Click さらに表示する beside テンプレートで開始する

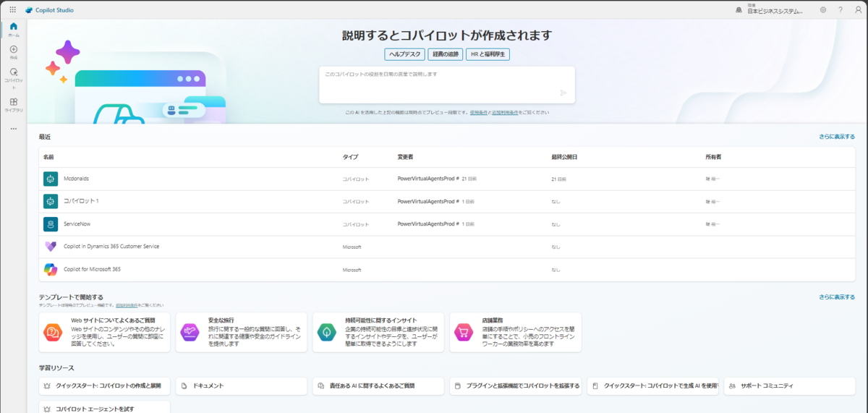[x=837, y=297]
